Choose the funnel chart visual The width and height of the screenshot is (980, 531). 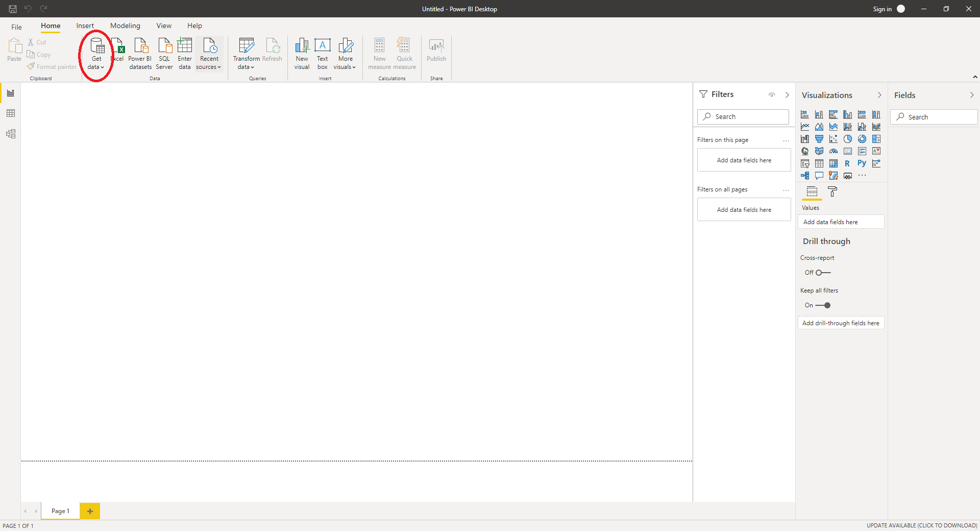pyautogui.click(x=819, y=139)
